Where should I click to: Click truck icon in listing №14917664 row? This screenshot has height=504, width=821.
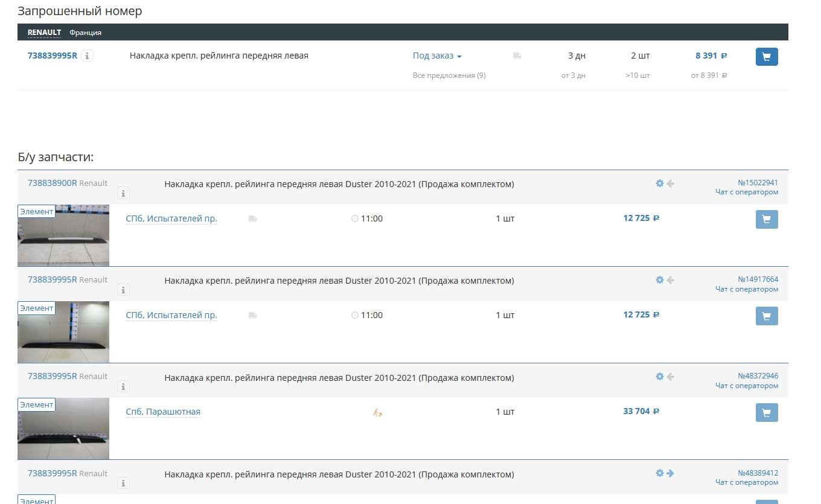[x=252, y=315]
